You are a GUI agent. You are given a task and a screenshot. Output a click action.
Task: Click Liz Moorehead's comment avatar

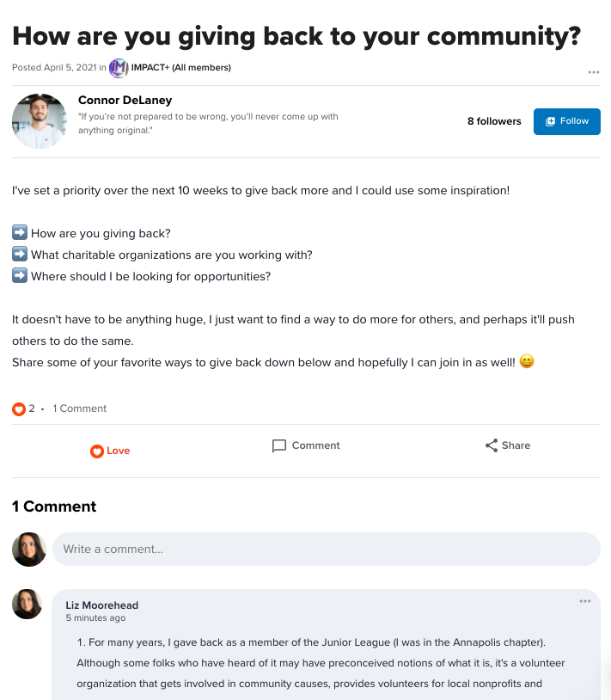click(27, 604)
